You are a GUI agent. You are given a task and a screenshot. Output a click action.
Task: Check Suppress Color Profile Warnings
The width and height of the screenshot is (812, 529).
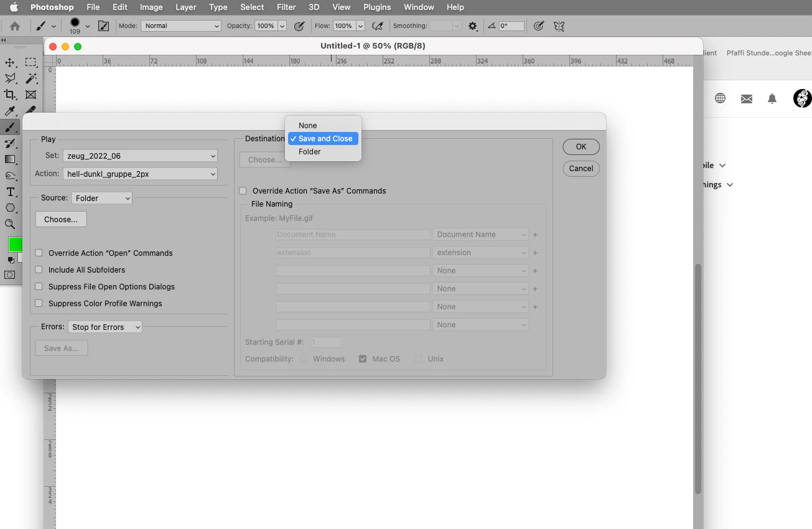coord(39,304)
